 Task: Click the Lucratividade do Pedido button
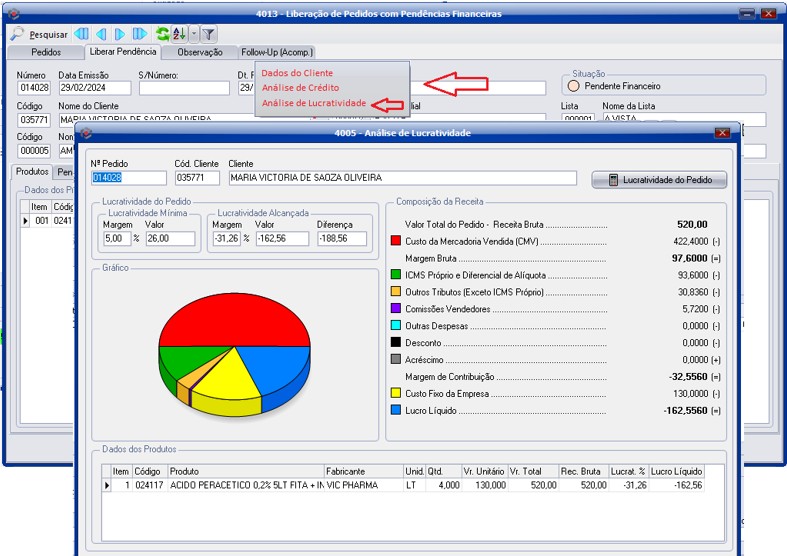pos(658,180)
